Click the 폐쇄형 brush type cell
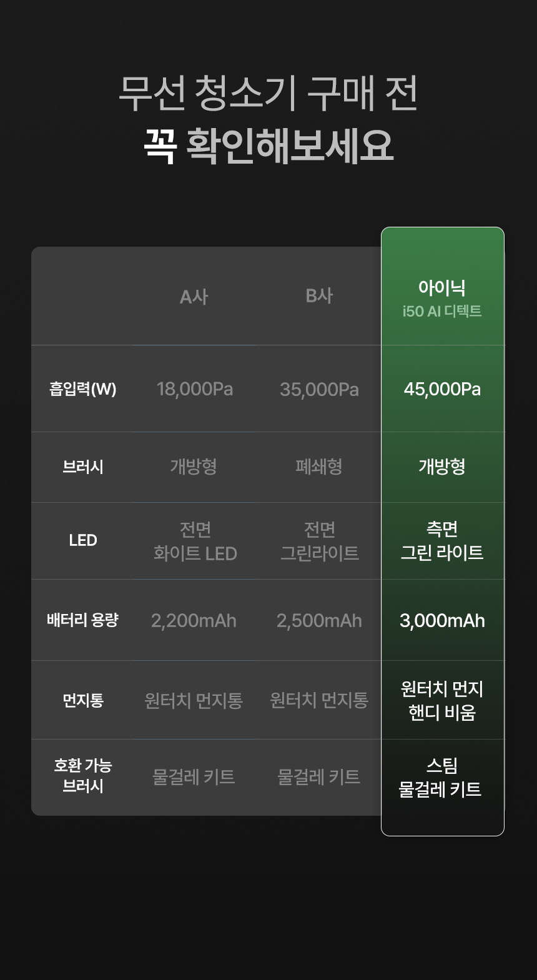 click(319, 467)
